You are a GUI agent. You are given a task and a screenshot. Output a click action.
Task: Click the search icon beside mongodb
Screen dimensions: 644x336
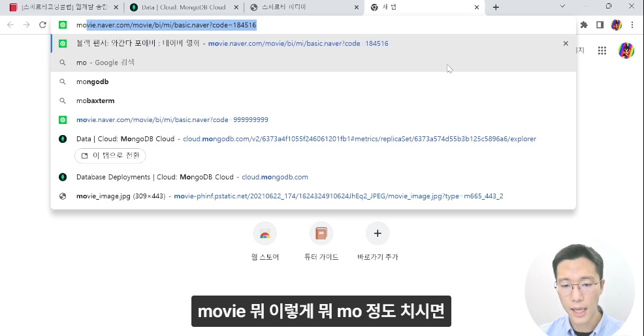(x=63, y=82)
